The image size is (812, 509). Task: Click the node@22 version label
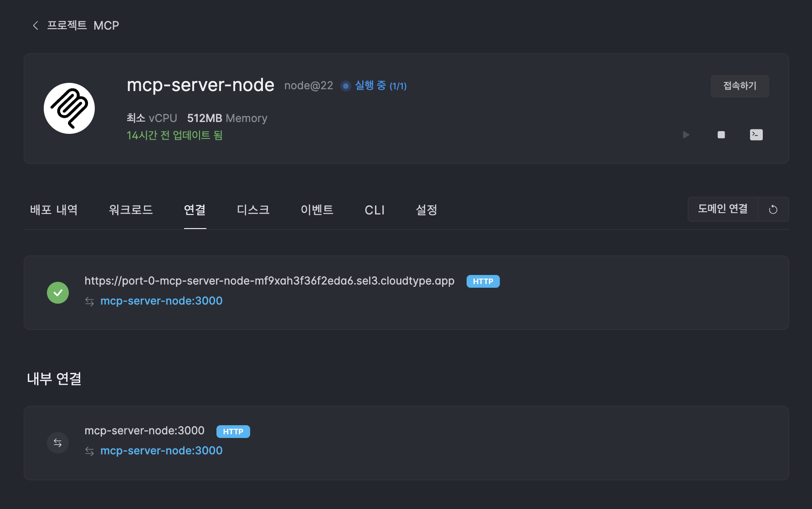click(x=308, y=86)
